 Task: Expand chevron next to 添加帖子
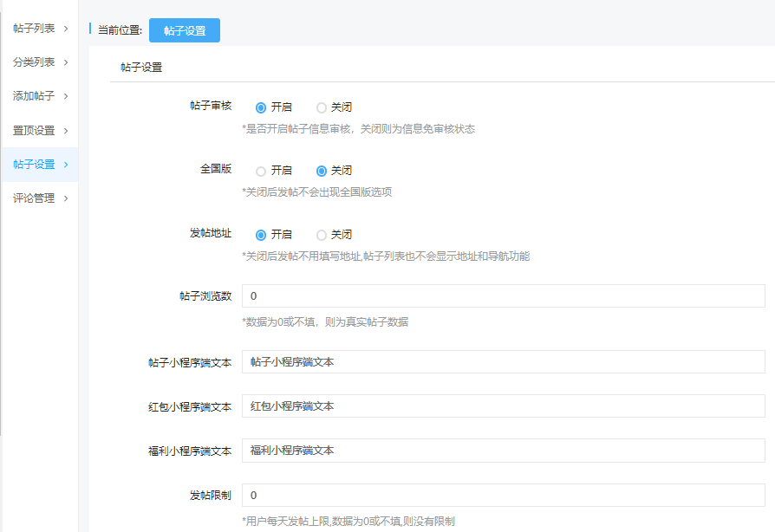[66, 96]
